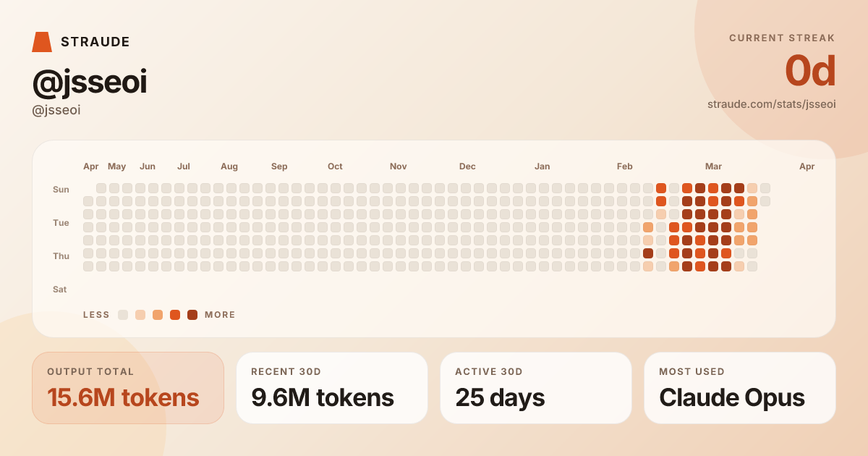Click the large @jsseoi username heading
Viewport: 868px width, 456px height.
pos(90,83)
